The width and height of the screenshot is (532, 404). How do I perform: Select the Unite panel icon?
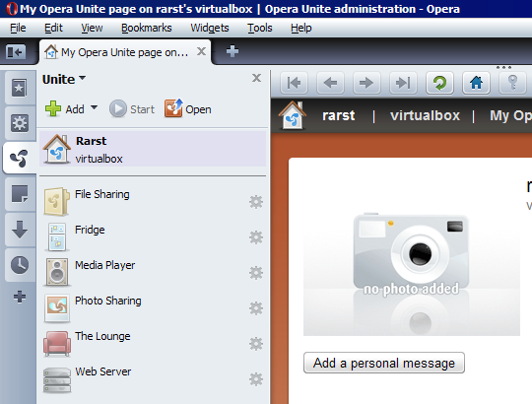20,158
